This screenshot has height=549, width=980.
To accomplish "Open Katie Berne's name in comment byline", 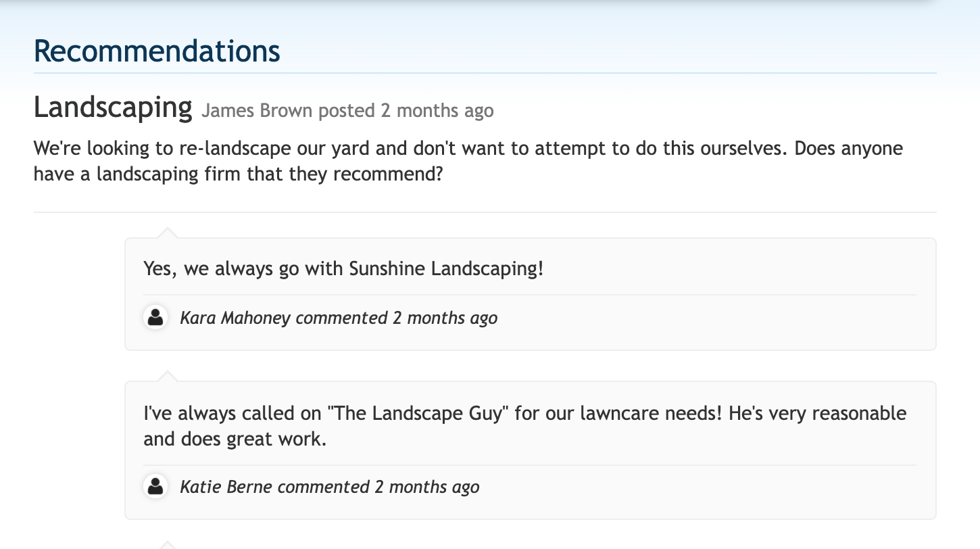I will (226, 487).
